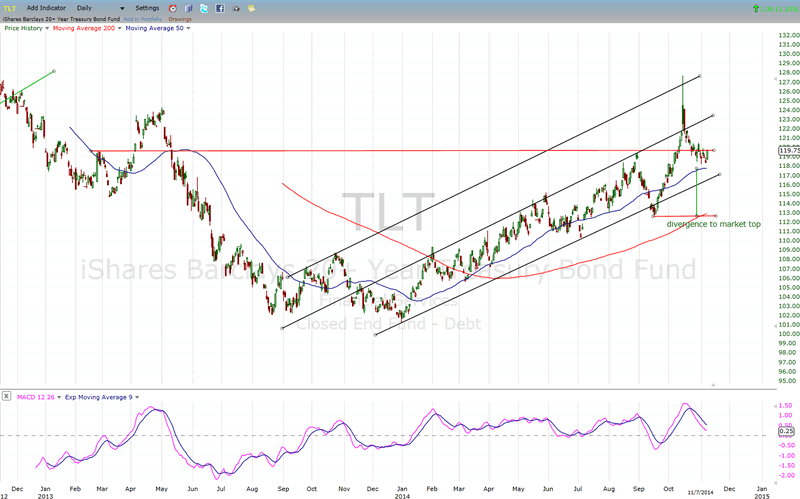Click the small triangle above MACD panel divider

[x=713, y=385]
